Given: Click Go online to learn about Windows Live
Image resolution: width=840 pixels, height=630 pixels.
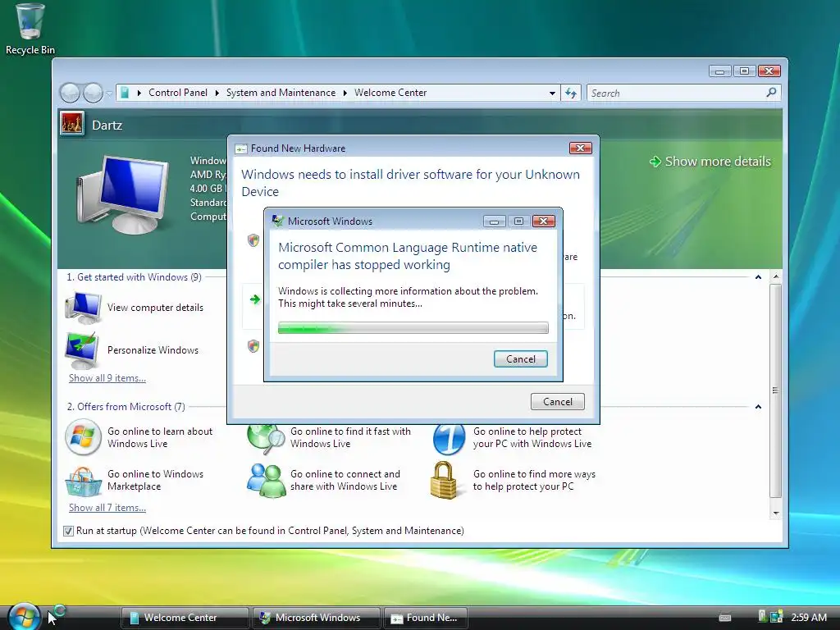Looking at the screenshot, I should 160,438.
